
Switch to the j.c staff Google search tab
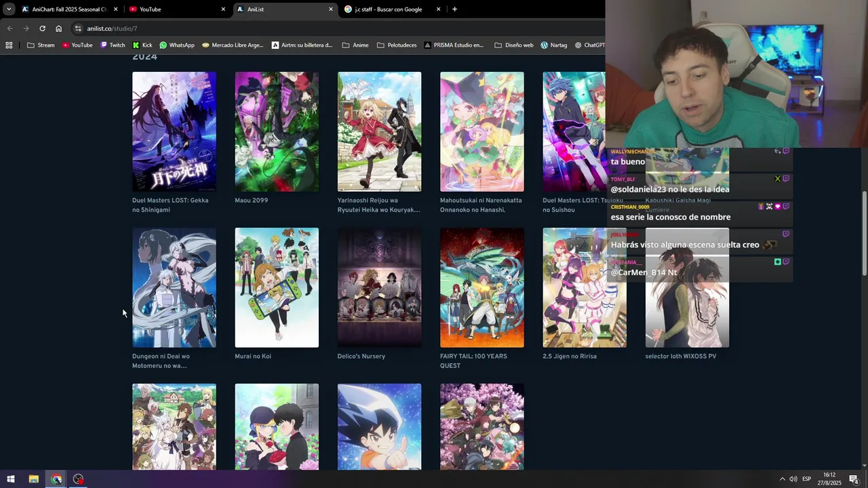pos(393,9)
